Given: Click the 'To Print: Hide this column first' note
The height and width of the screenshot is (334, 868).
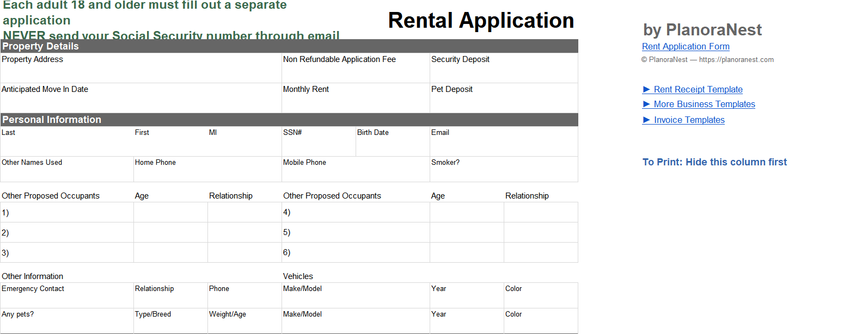Looking at the screenshot, I should click(714, 162).
